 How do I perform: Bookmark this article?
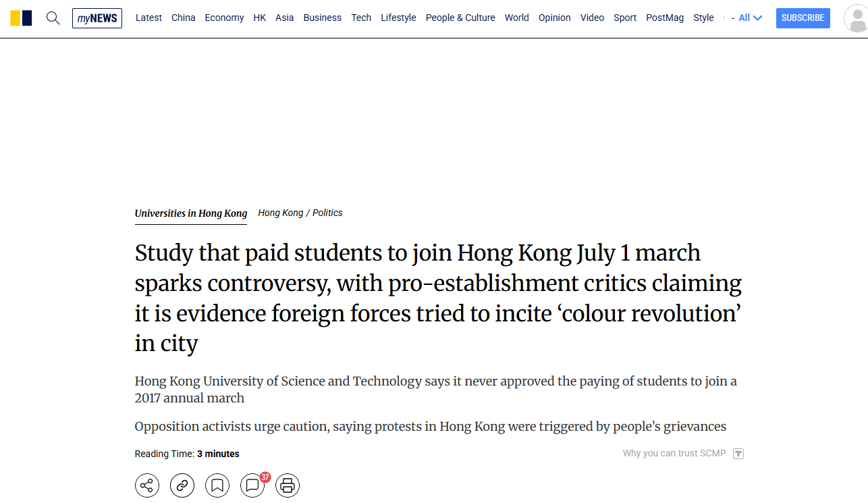click(x=217, y=485)
